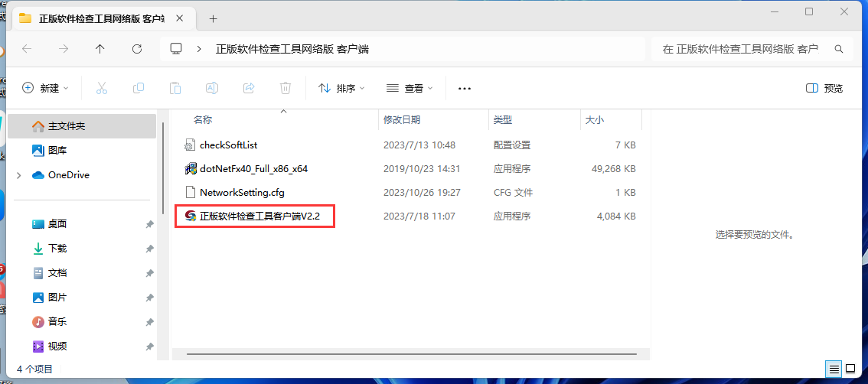Click the dotNetFx40_Full_x86_x64 installer icon
The height and width of the screenshot is (384, 868).
click(191, 169)
